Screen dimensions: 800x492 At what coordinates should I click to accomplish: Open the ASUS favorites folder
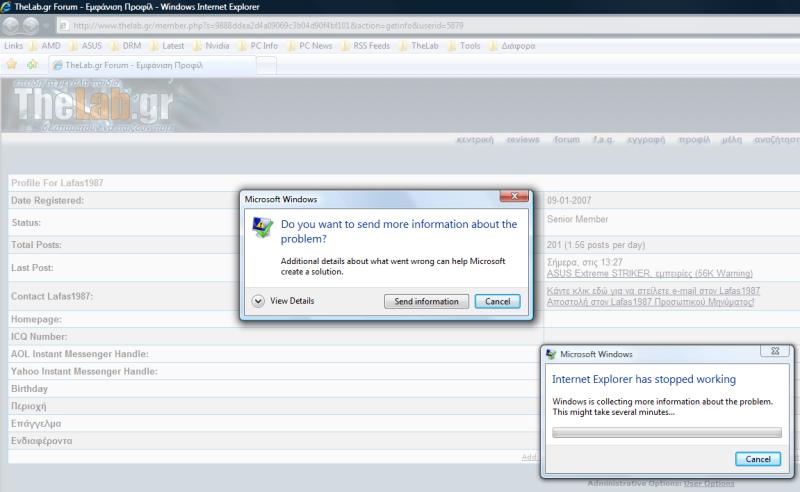tap(86, 46)
